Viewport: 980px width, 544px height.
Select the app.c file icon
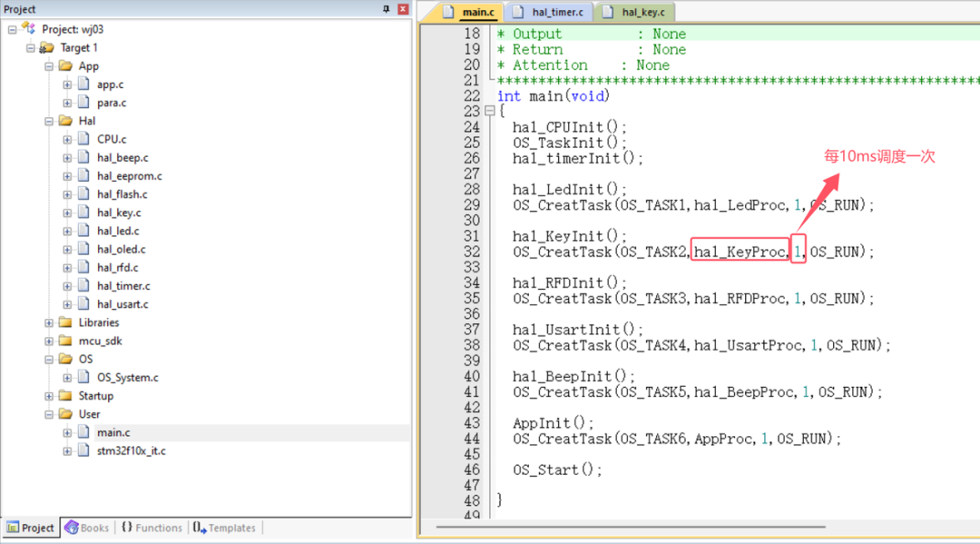pos(83,84)
